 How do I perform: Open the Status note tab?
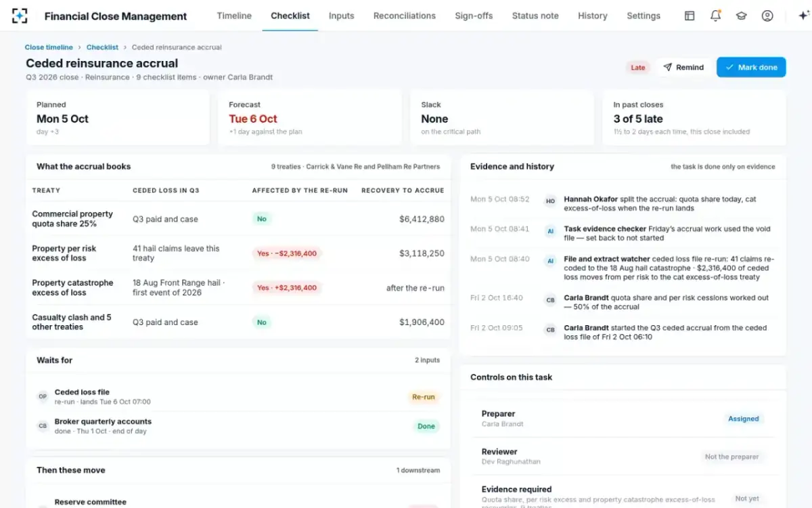pos(535,16)
